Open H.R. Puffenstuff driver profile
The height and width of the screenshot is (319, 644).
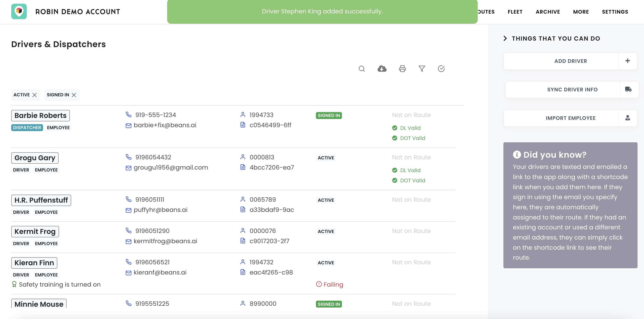click(41, 200)
